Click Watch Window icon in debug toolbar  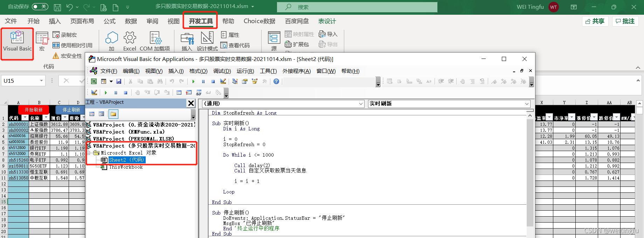click(x=199, y=93)
